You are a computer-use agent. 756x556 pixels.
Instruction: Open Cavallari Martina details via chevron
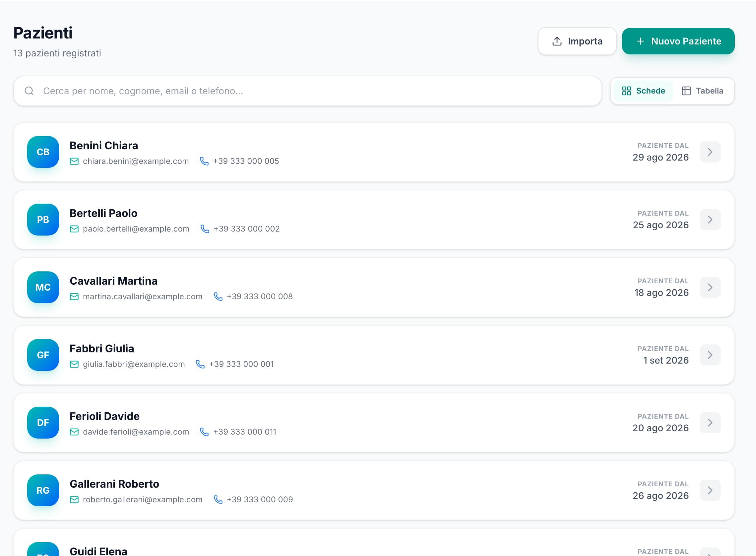[x=710, y=287]
